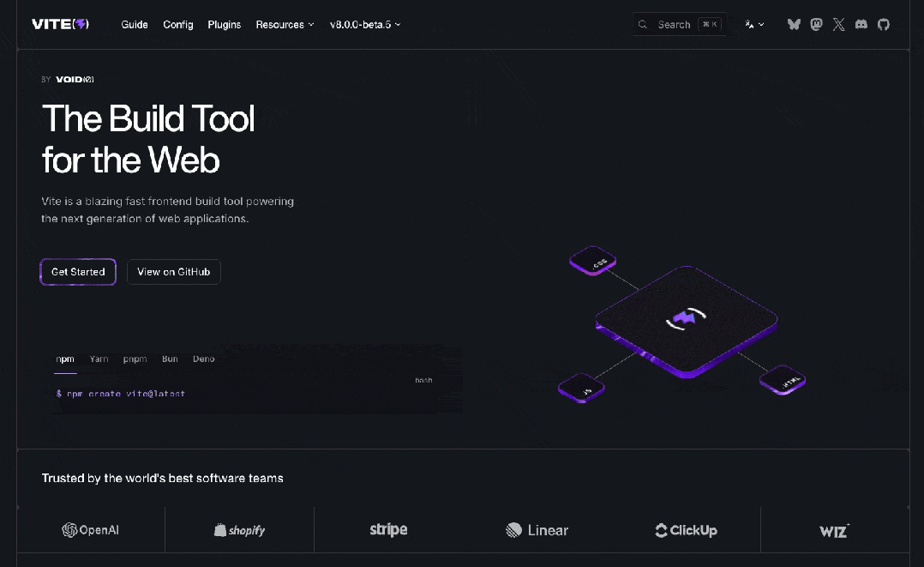Click View on GitHub button
Image resolution: width=924 pixels, height=567 pixels.
[174, 272]
